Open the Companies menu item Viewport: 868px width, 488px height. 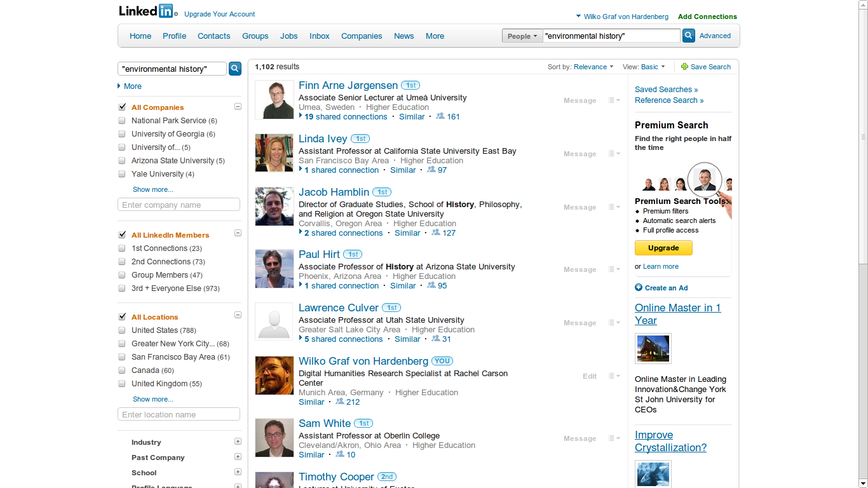click(x=362, y=36)
